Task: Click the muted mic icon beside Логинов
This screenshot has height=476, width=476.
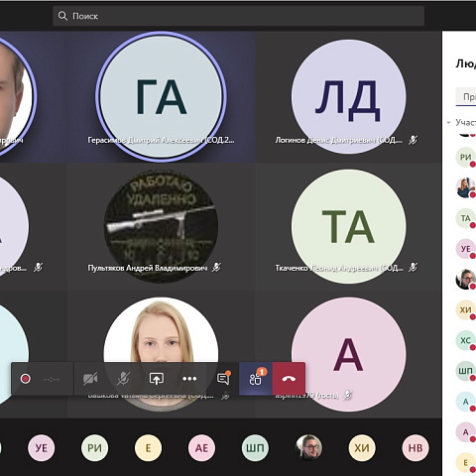Action: (x=413, y=140)
